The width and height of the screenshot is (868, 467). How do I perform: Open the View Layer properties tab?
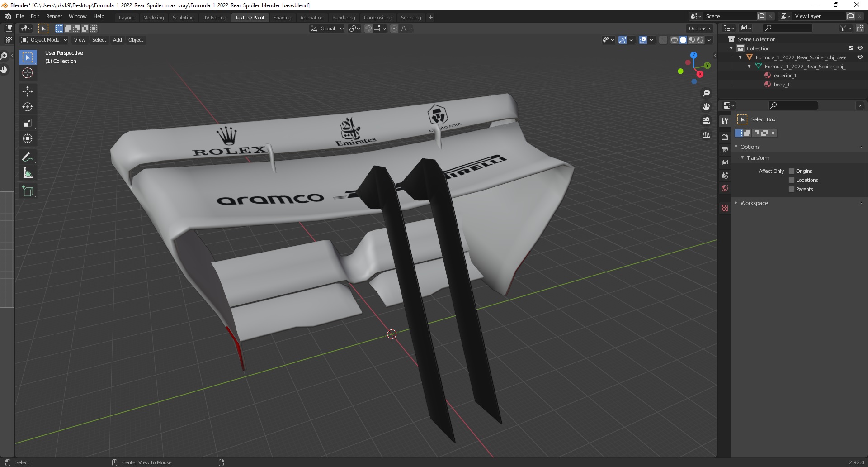tap(725, 162)
